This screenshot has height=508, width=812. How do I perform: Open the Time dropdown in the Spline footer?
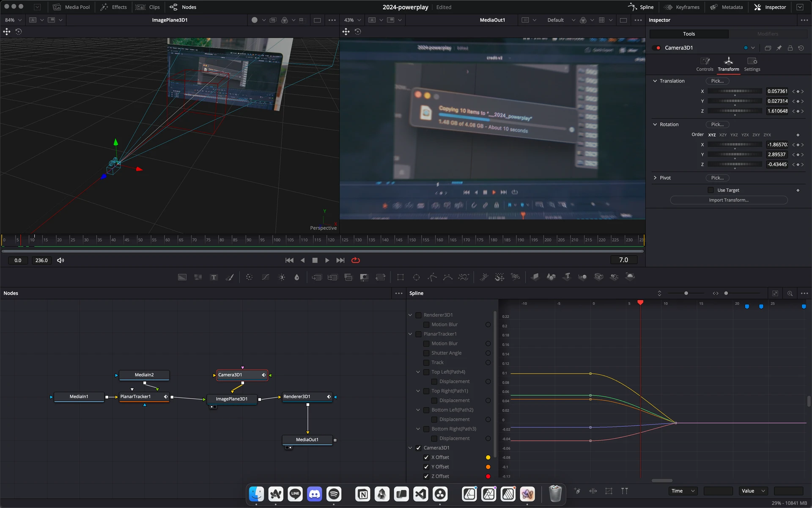[x=682, y=491]
